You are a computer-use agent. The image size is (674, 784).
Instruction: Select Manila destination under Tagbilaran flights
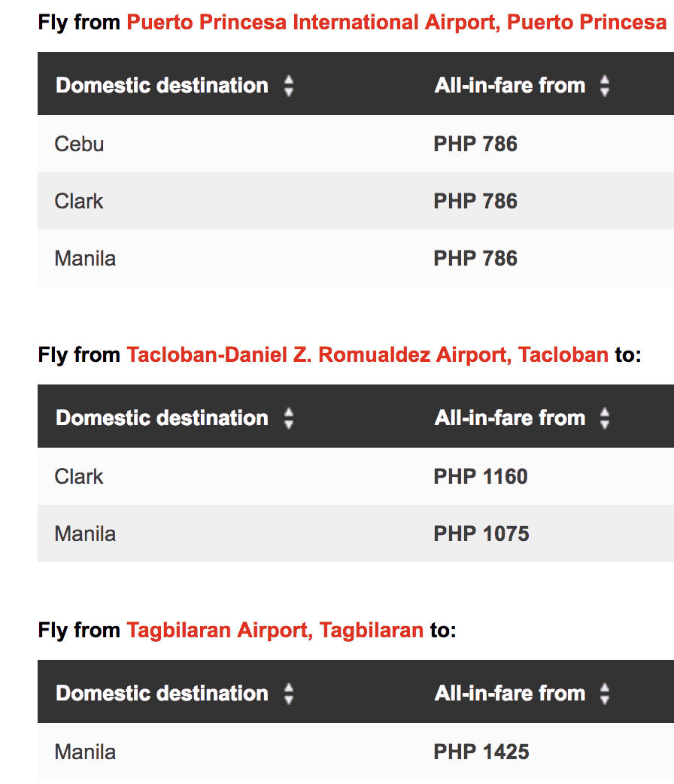[85, 752]
